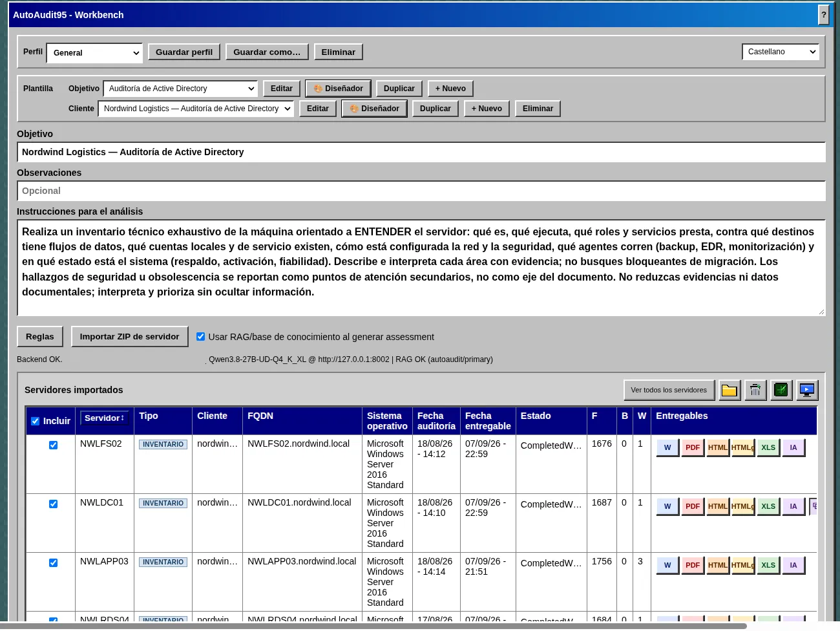Open PDF deliverable for NWLDC01

pyautogui.click(x=693, y=506)
